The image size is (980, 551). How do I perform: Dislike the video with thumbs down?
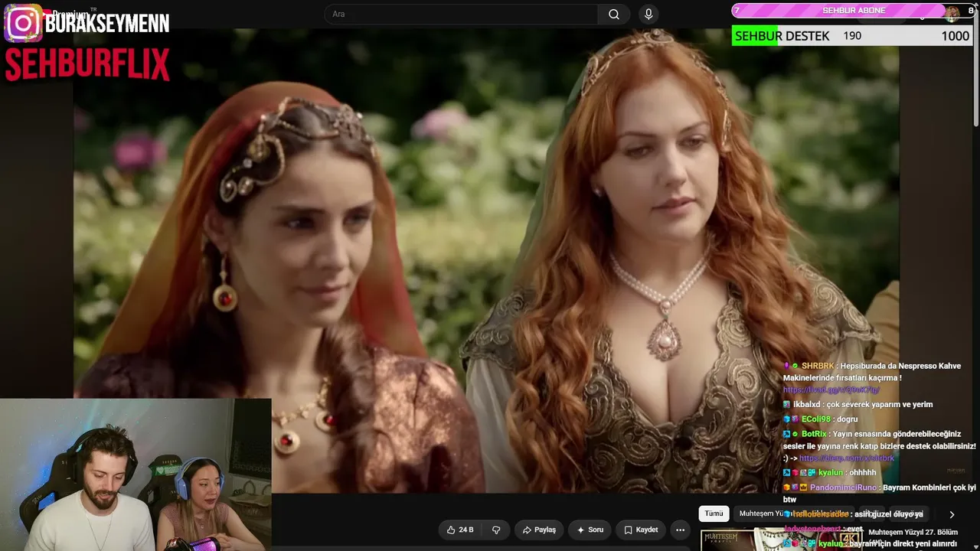[x=496, y=530]
